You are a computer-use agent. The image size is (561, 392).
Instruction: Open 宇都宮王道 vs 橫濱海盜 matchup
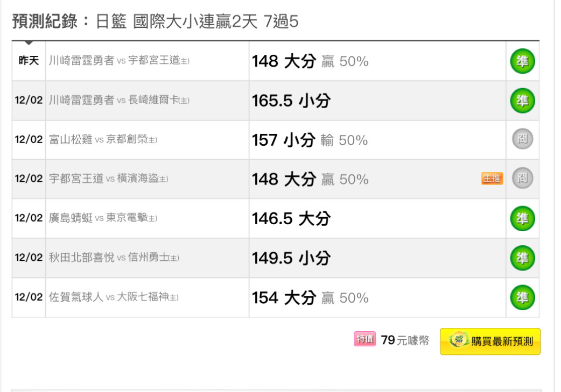108,179
